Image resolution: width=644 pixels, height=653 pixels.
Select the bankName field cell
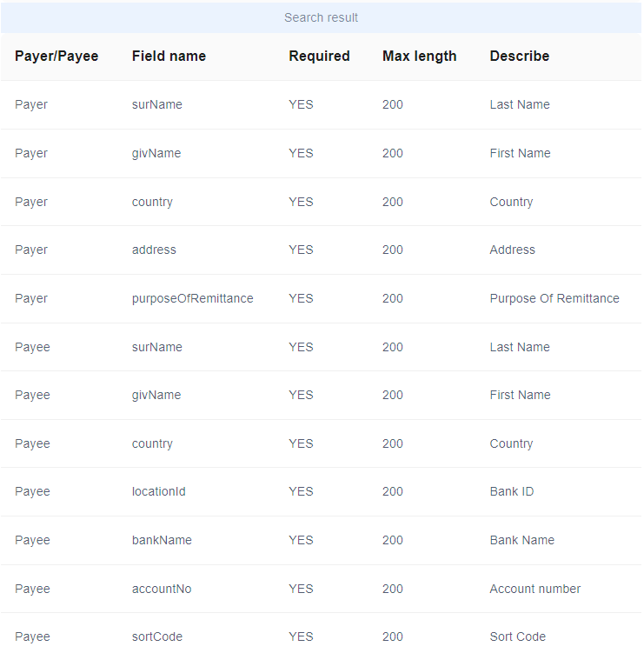(162, 541)
